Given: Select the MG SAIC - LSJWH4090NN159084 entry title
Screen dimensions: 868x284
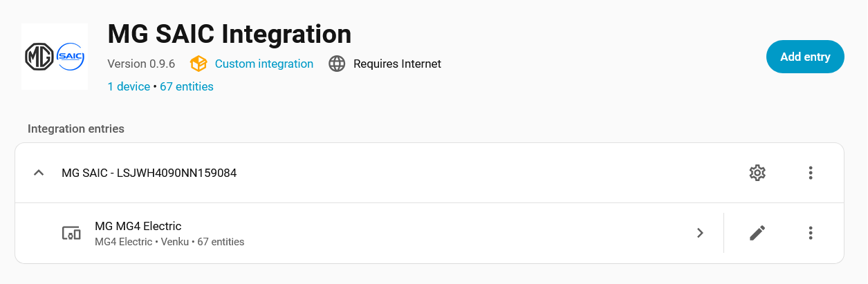Looking at the screenshot, I should 149,173.
